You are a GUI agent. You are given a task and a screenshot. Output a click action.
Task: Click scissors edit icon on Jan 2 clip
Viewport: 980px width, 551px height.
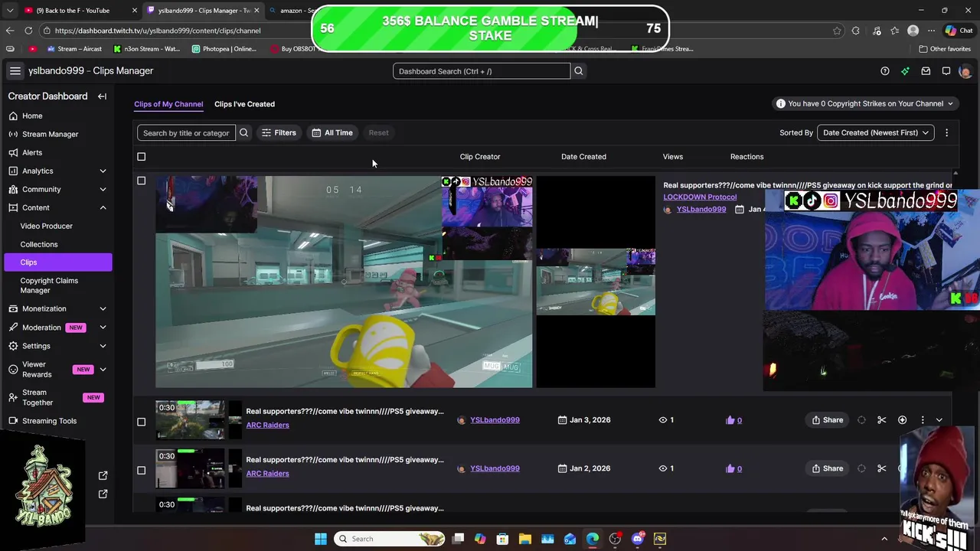[x=881, y=468]
